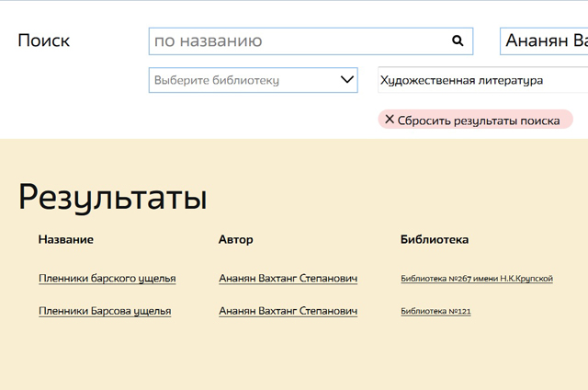Open 'Библиотека №121' link
Image resolution: width=588 pixels, height=390 pixels.
point(435,311)
